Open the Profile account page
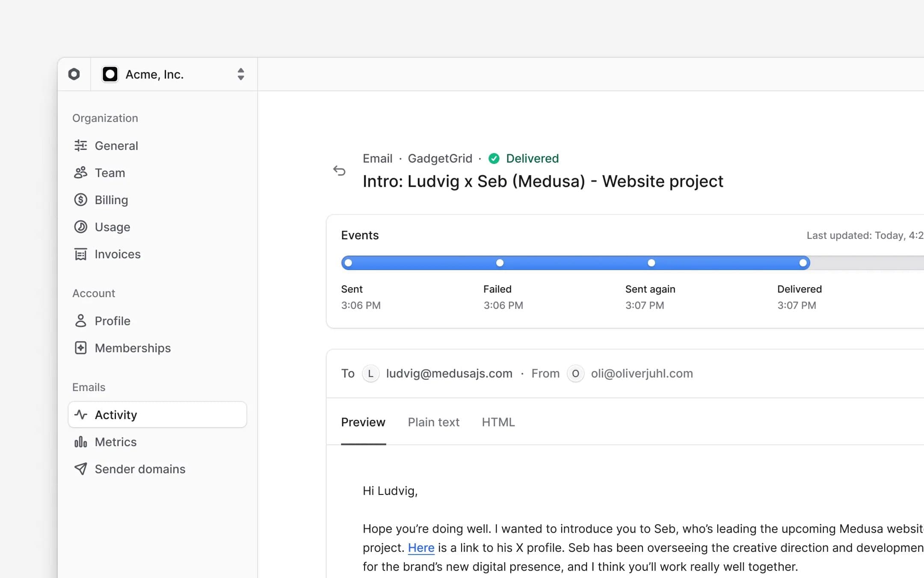Image resolution: width=924 pixels, height=578 pixels. point(157,321)
